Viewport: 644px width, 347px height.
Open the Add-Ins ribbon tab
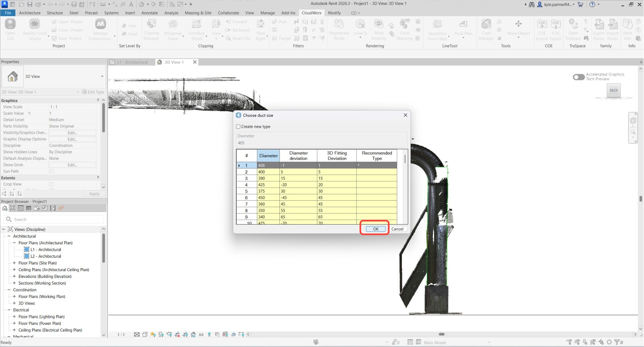(288, 13)
